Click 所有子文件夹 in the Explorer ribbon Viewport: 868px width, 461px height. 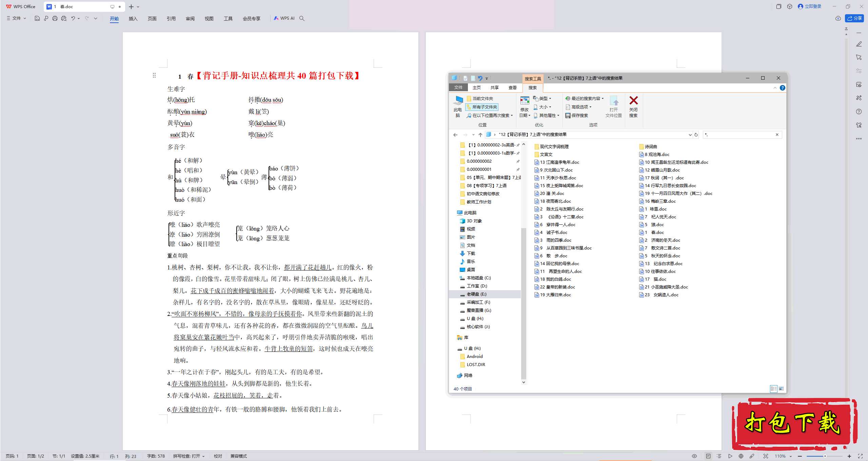[482, 107]
